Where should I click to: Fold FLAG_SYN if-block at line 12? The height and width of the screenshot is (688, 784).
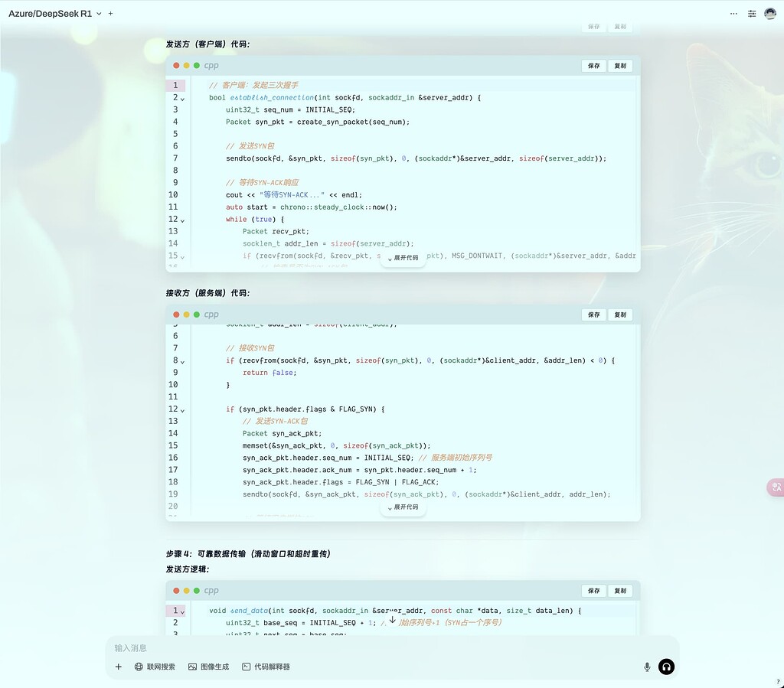(182, 410)
